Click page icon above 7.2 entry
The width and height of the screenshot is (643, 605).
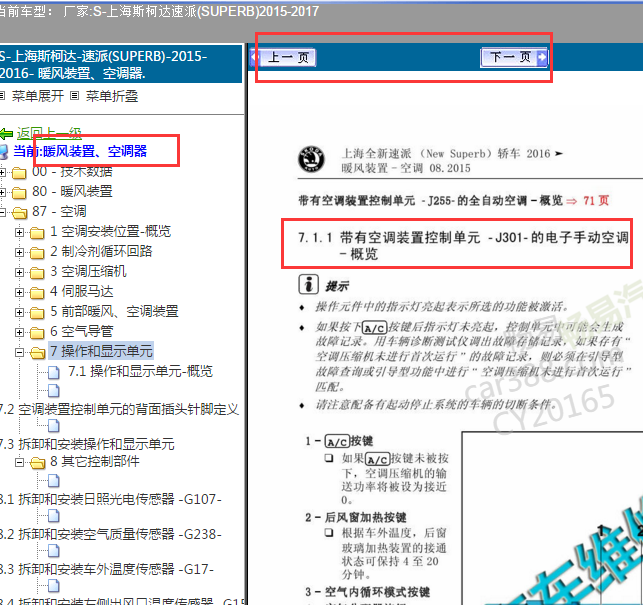pyautogui.click(x=54, y=390)
